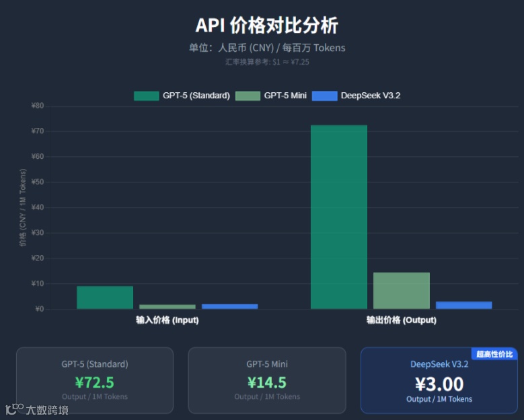
Task: Click the 单位：人民币 (CNY) subtitle
Action: pyautogui.click(x=267, y=48)
